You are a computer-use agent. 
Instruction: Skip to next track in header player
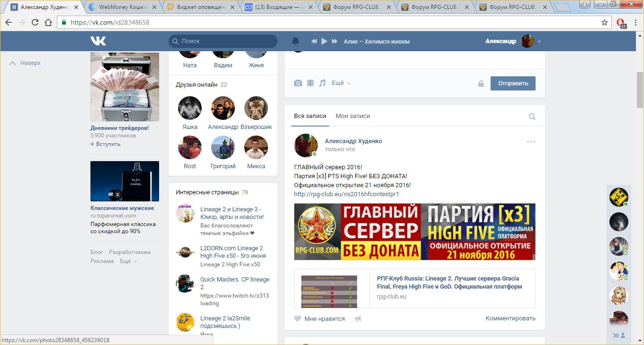[x=335, y=42]
